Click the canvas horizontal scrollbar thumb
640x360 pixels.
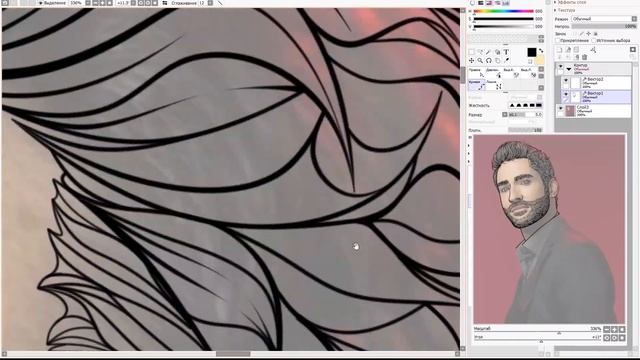(x=233, y=354)
